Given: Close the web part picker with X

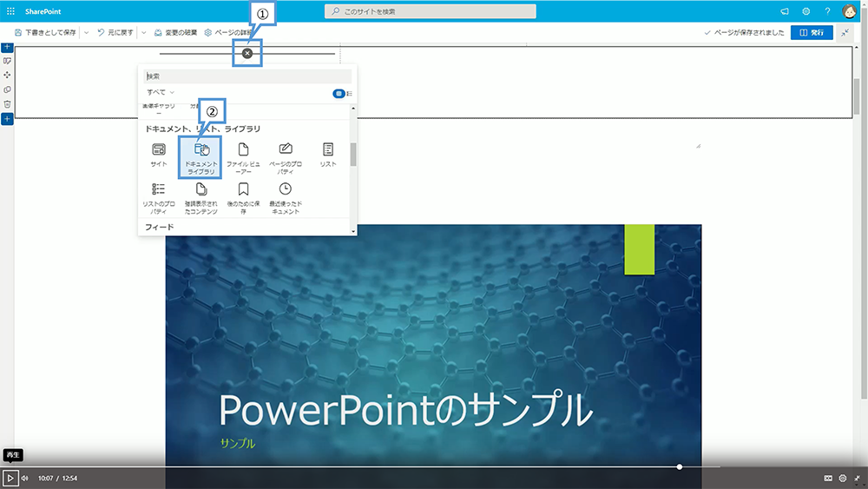Looking at the screenshot, I should tap(247, 53).
